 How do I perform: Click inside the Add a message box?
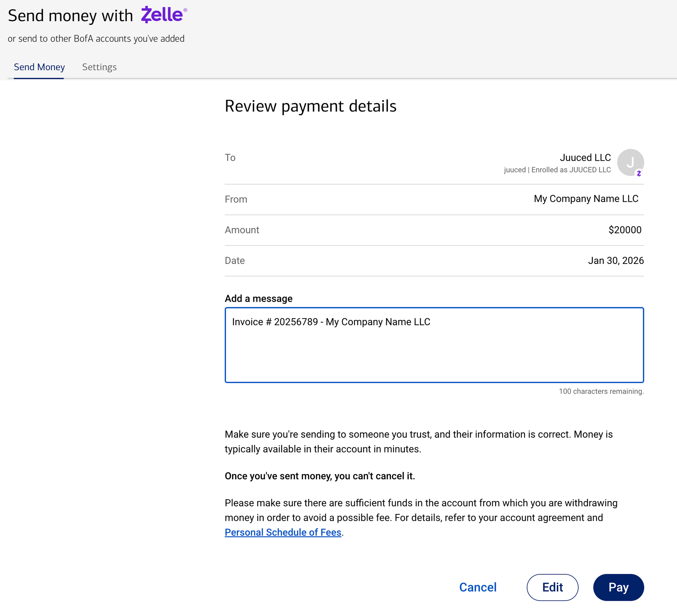[x=434, y=356]
